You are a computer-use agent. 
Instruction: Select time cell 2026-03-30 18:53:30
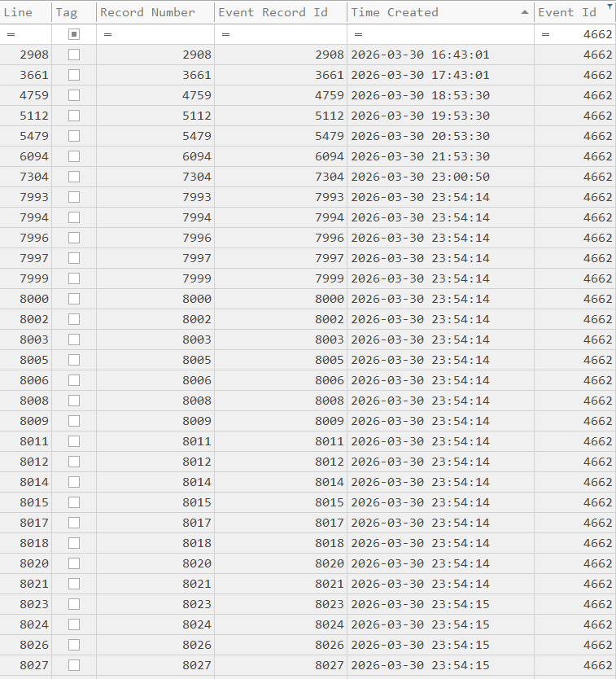[x=440, y=95]
